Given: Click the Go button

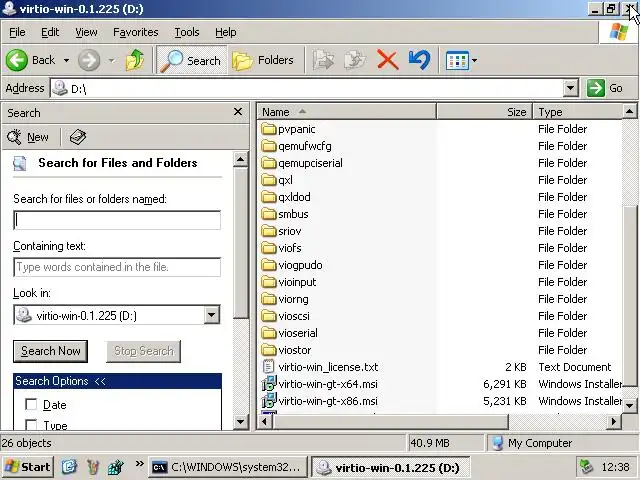Looking at the screenshot, I should pyautogui.click(x=606, y=88).
